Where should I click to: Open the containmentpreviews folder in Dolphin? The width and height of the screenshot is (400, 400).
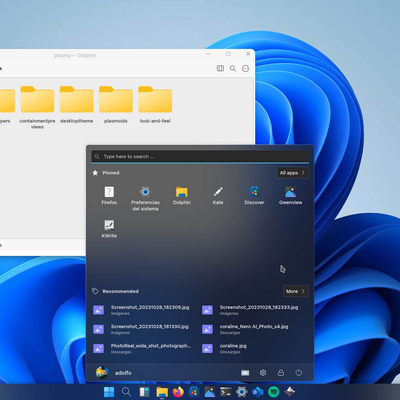tap(37, 107)
